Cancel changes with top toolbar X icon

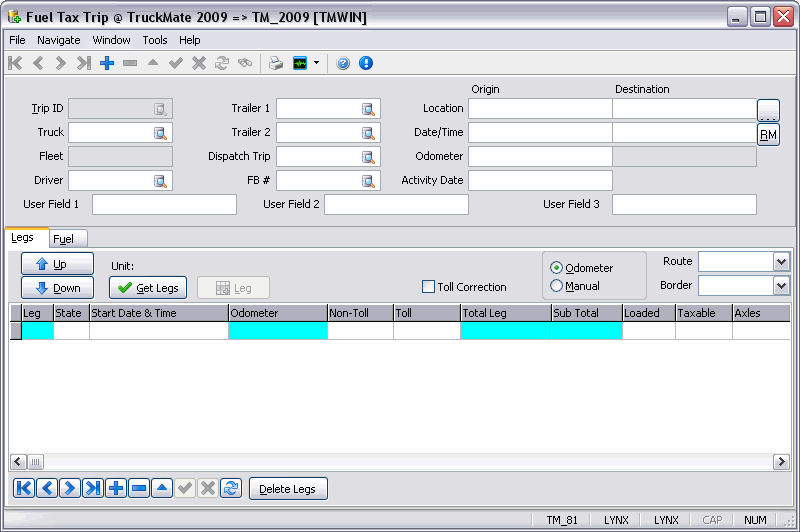(199, 63)
